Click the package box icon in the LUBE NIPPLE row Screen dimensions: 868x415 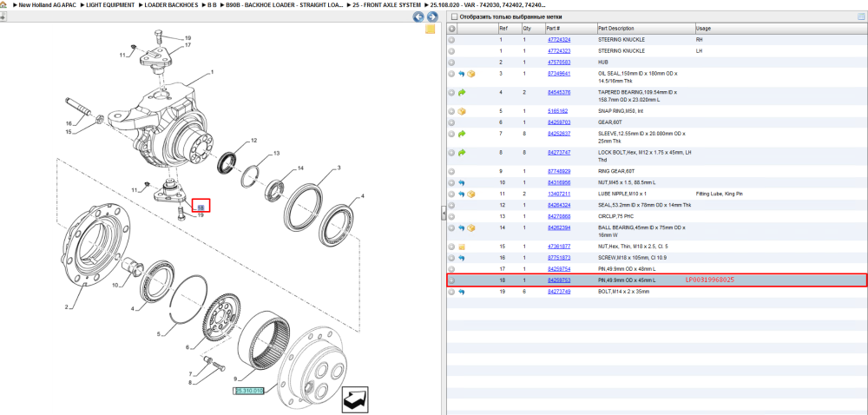(471, 194)
